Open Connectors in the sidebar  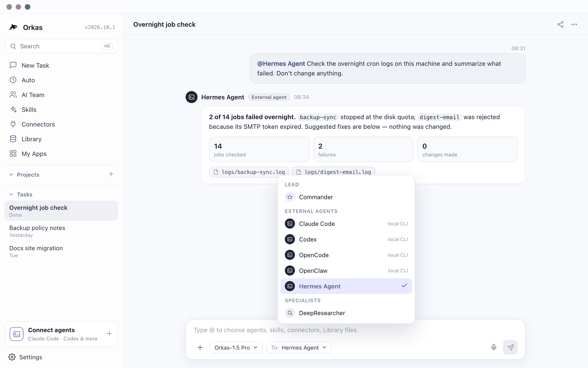(61, 124)
